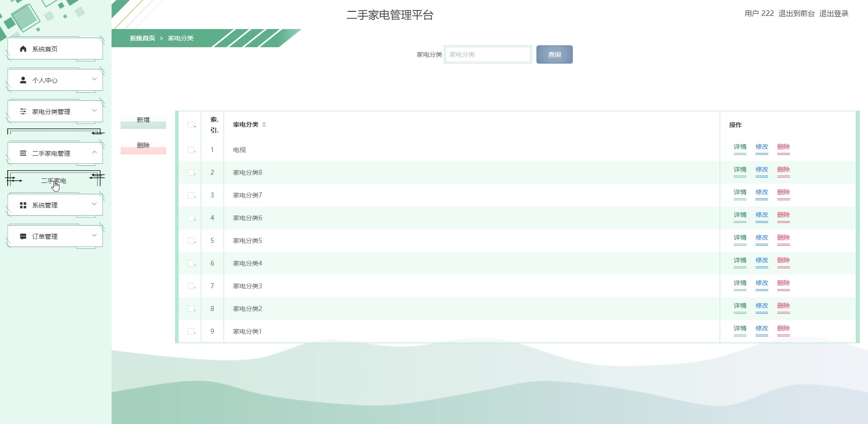Click 退出登录 in the top right

[834, 14]
